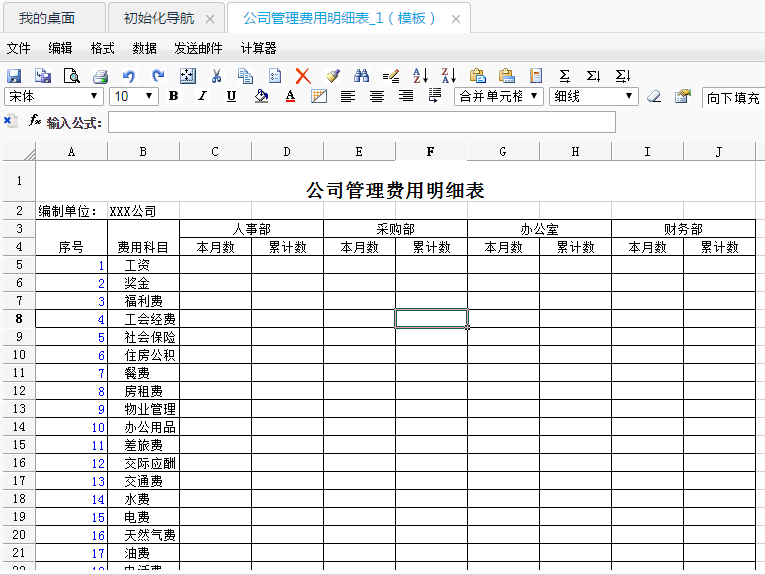Open Print Preview with the magnifier page icon

point(71,75)
